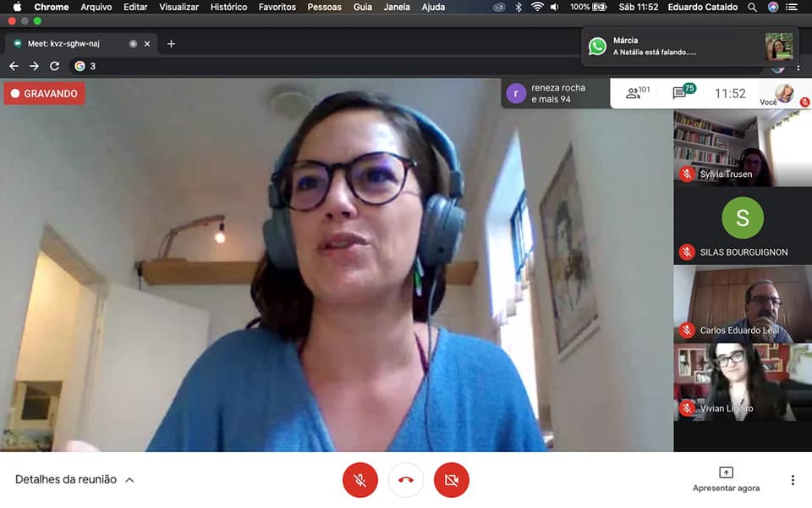812x508 pixels.
Task: Click the tab recording indicator dot
Action: point(133,43)
